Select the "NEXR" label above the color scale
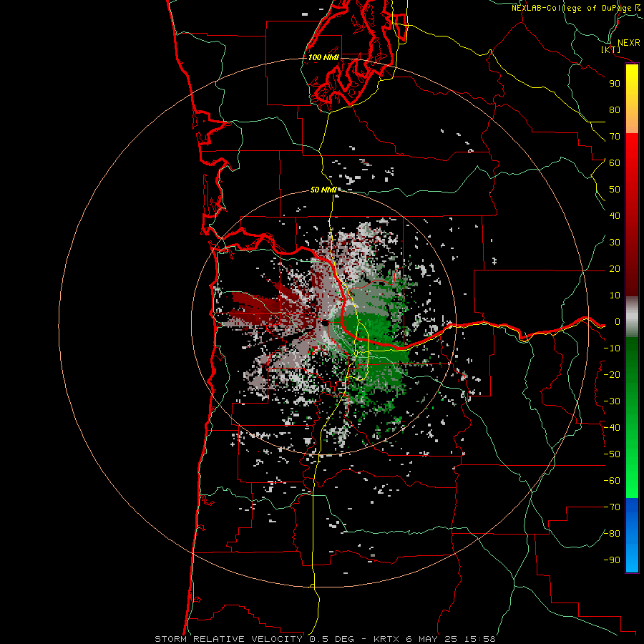Image resolution: width=644 pixels, height=644 pixels. (x=628, y=43)
